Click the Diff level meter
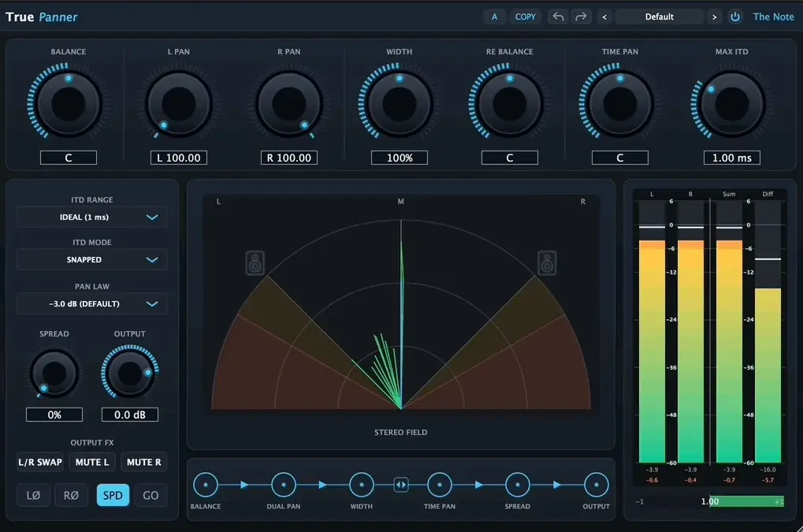This screenshot has width=803, height=532. point(768,332)
